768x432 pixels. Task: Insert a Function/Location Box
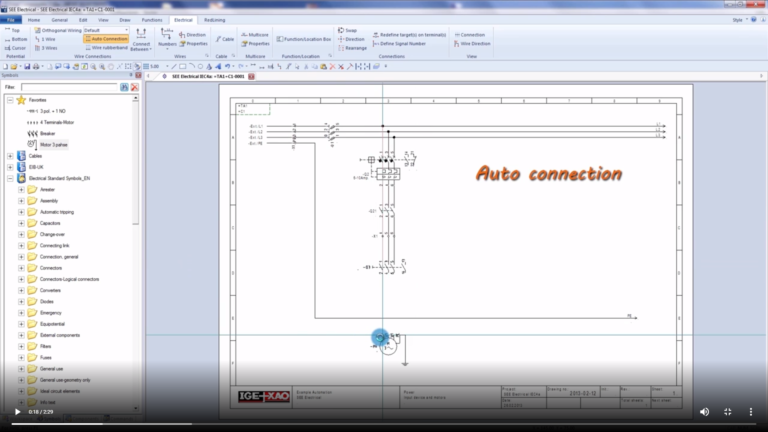[304, 39]
